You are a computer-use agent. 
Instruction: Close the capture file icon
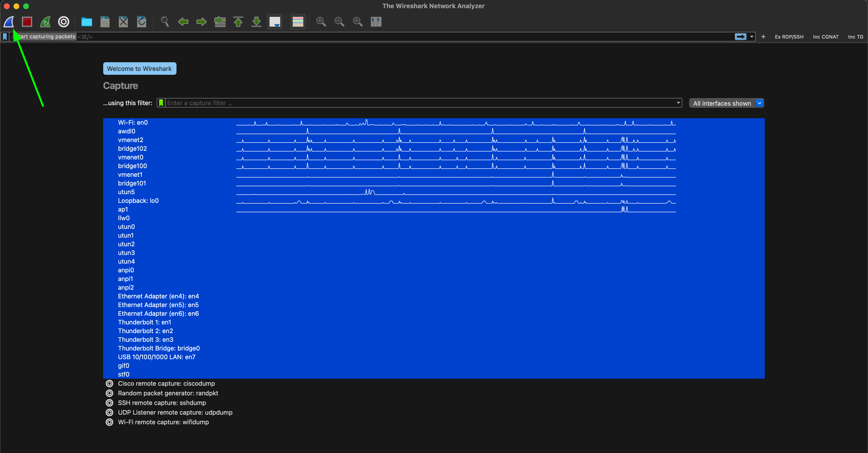click(123, 22)
